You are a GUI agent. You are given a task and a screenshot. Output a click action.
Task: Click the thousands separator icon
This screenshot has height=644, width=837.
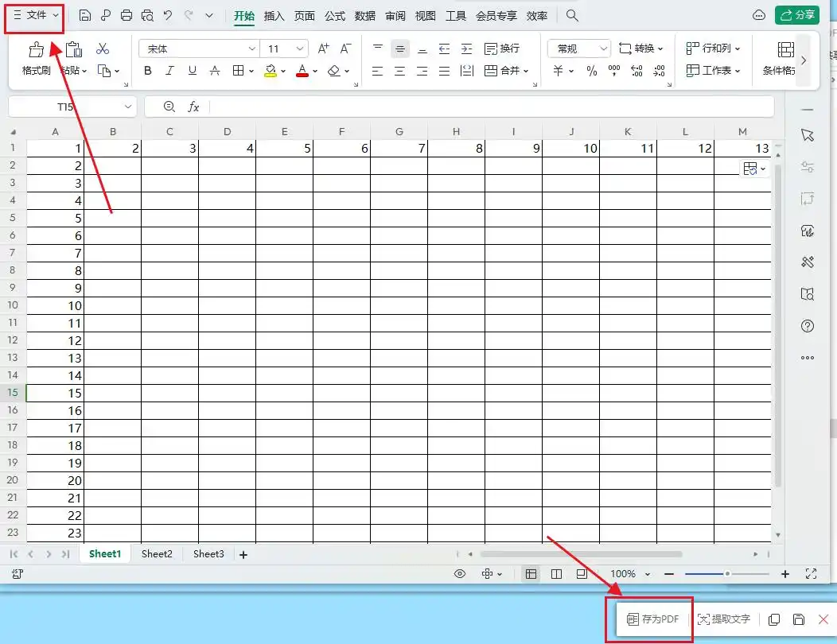click(614, 71)
